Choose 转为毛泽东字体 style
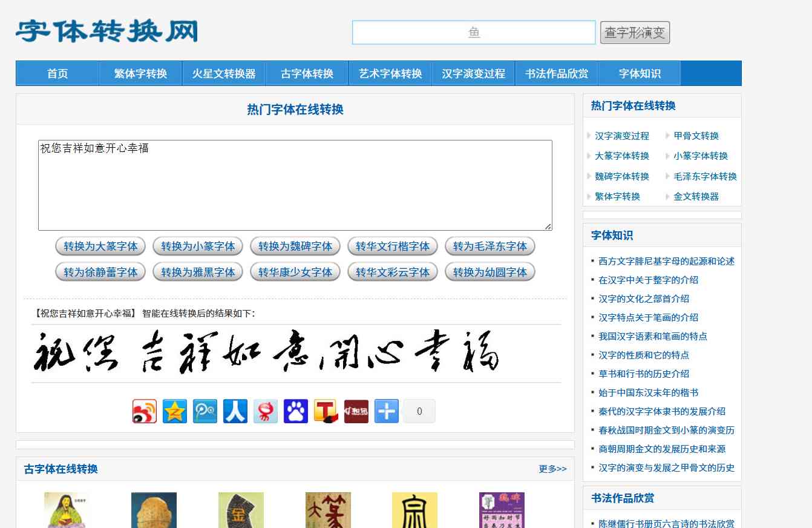Viewport: 812px width, 528px height. 490,246
